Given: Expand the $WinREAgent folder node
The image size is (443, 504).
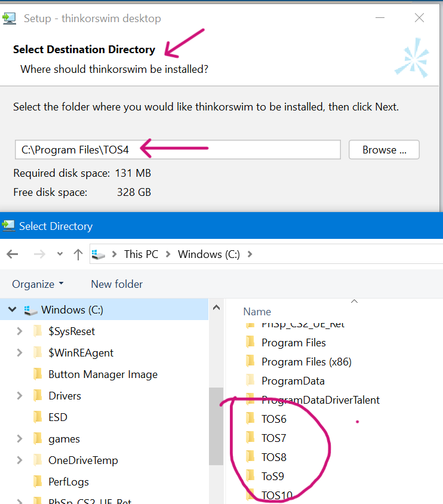Looking at the screenshot, I should 20,352.
